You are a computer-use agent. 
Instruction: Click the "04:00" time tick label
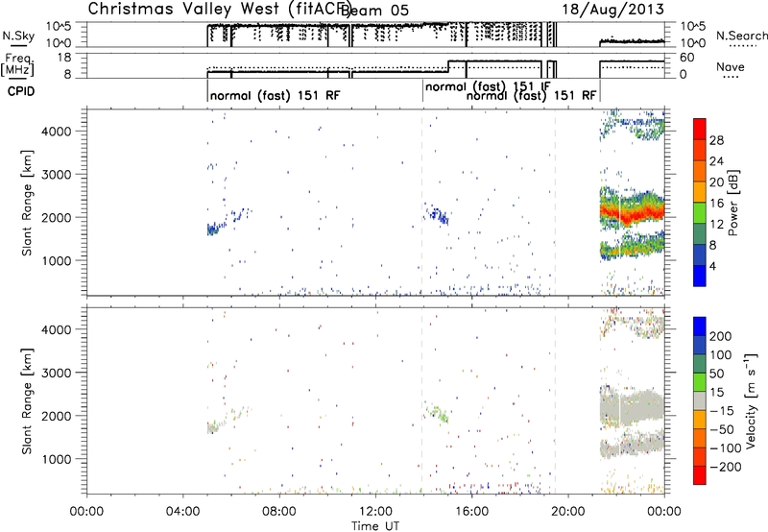pyautogui.click(x=182, y=512)
